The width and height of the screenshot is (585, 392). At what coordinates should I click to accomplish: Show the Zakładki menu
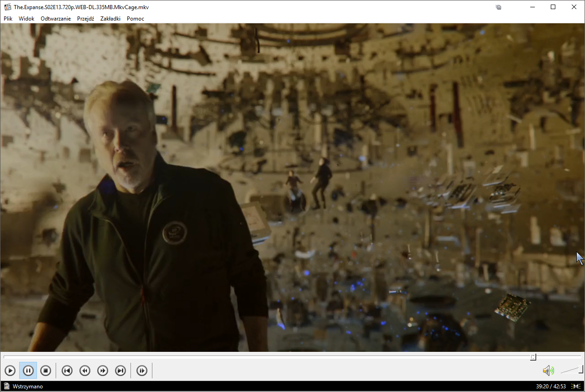pos(110,19)
